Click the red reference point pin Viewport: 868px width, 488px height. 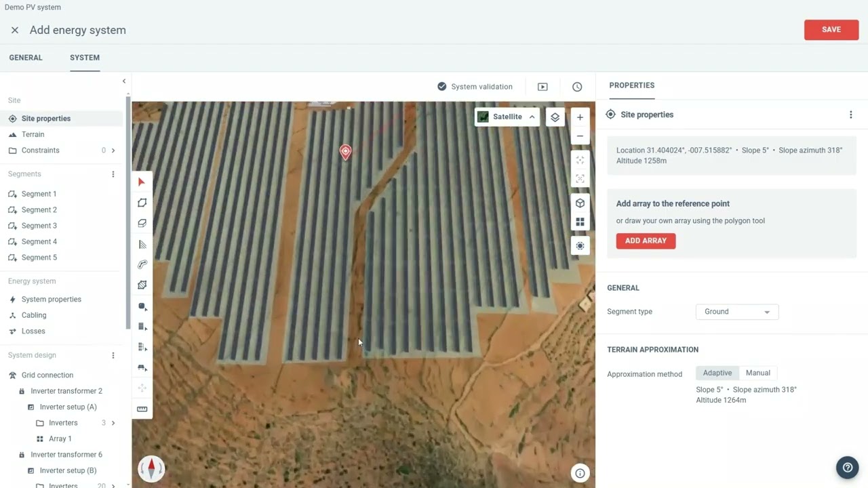click(x=345, y=152)
